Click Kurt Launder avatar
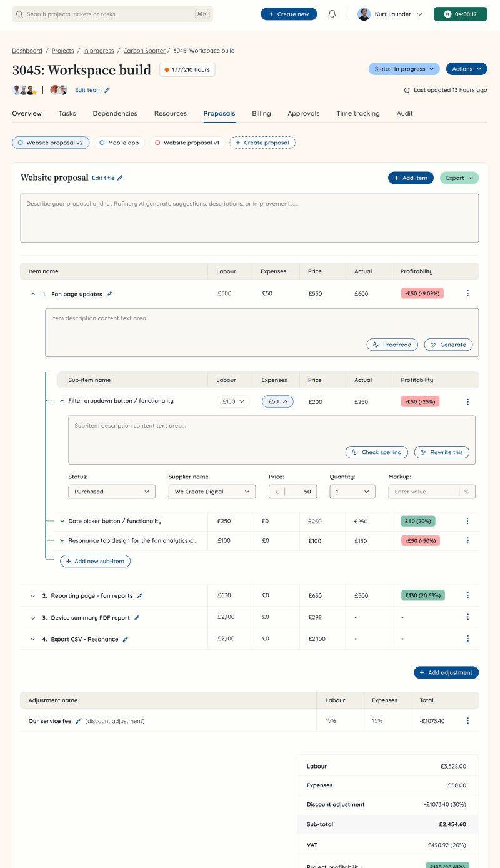This screenshot has width=500, height=868. (x=364, y=14)
